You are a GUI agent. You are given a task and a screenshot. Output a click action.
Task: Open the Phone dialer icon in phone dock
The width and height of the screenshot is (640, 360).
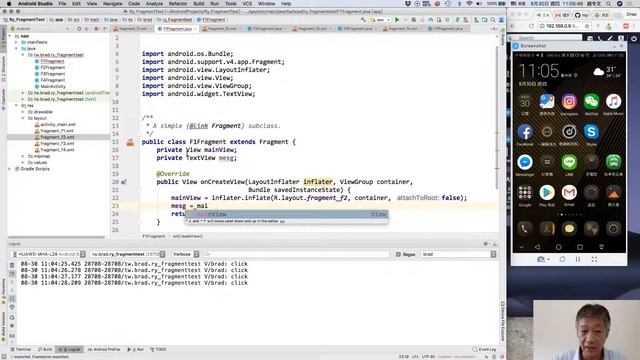coord(525,229)
